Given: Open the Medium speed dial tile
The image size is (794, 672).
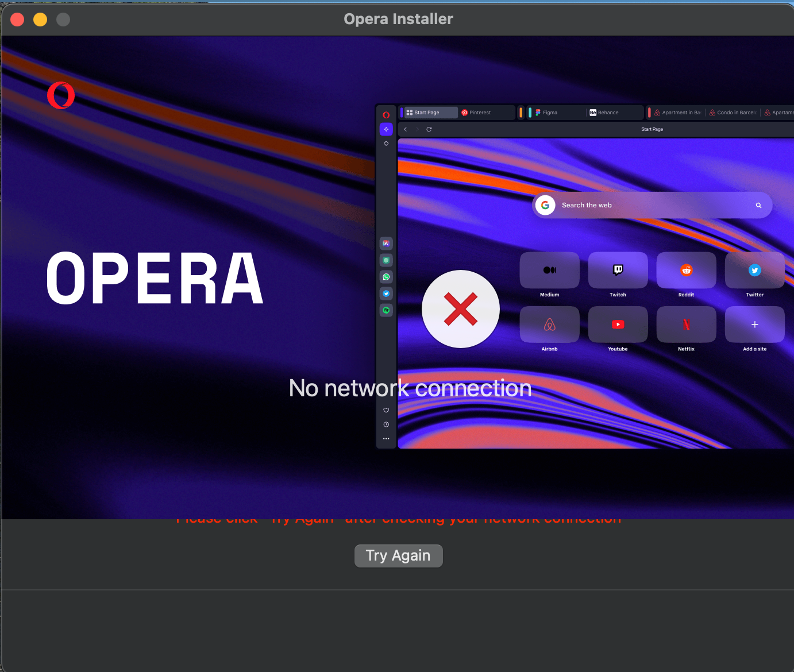Looking at the screenshot, I should (549, 270).
